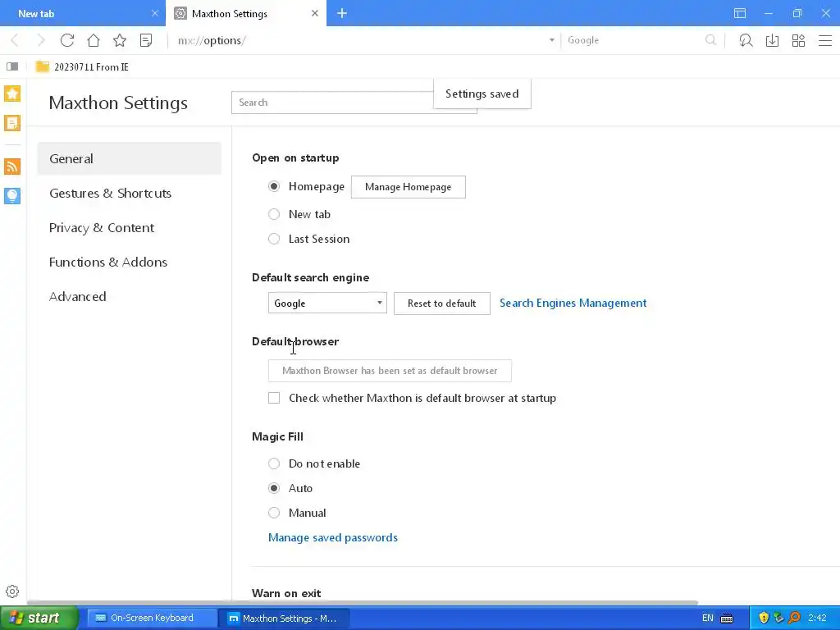Open the Favorites star sidebar icon
This screenshot has height=630, width=840.
click(12, 94)
